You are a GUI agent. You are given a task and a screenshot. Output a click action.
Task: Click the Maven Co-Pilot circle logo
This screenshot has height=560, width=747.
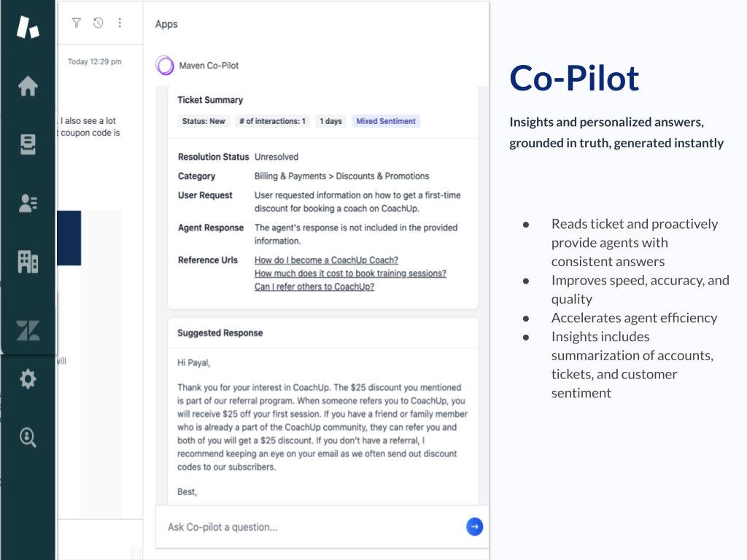(165, 65)
